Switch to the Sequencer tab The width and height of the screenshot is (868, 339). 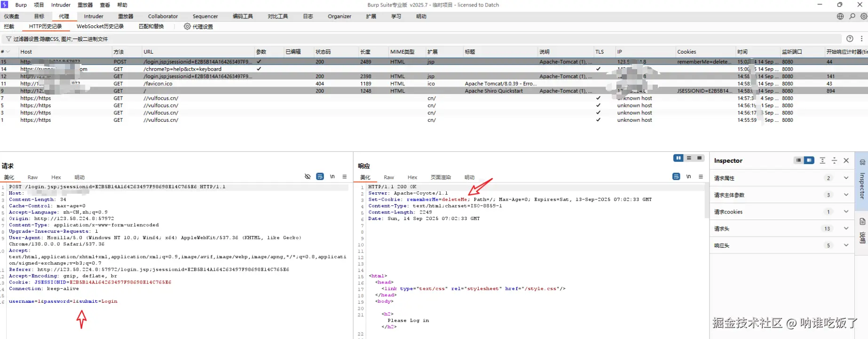(205, 16)
